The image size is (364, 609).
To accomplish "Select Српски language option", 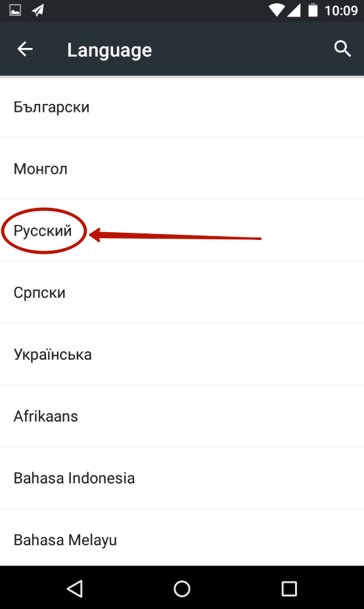I will coord(182,292).
